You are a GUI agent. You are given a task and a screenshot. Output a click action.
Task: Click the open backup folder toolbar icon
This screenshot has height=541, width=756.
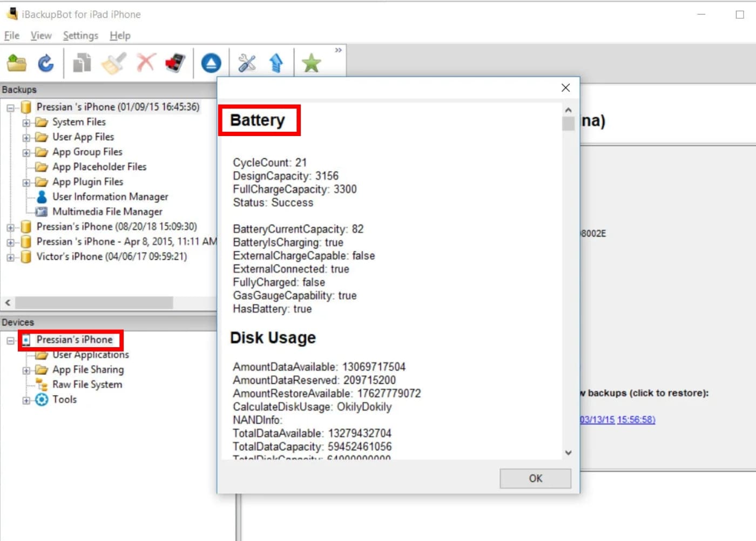click(17, 63)
